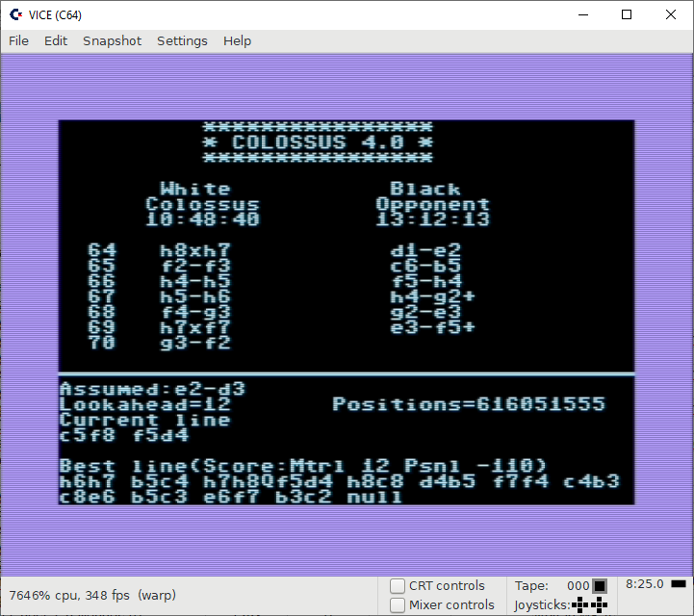Click Black's clock 13:12:13
694x616 pixels.
tap(433, 219)
